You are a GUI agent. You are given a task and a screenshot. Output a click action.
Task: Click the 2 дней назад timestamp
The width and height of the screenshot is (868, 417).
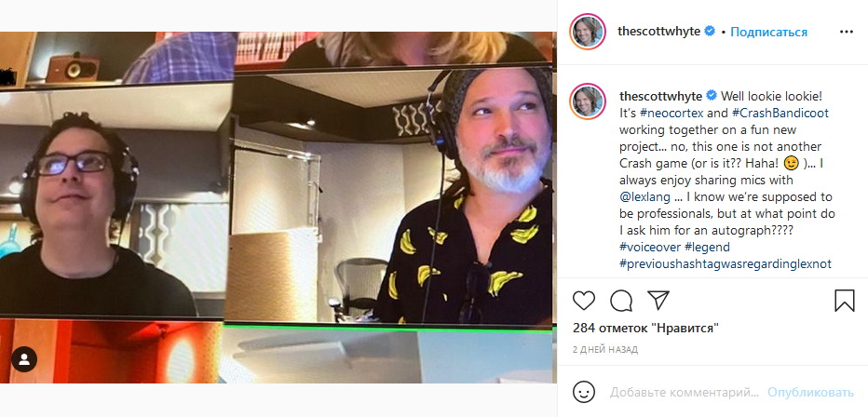(605, 350)
